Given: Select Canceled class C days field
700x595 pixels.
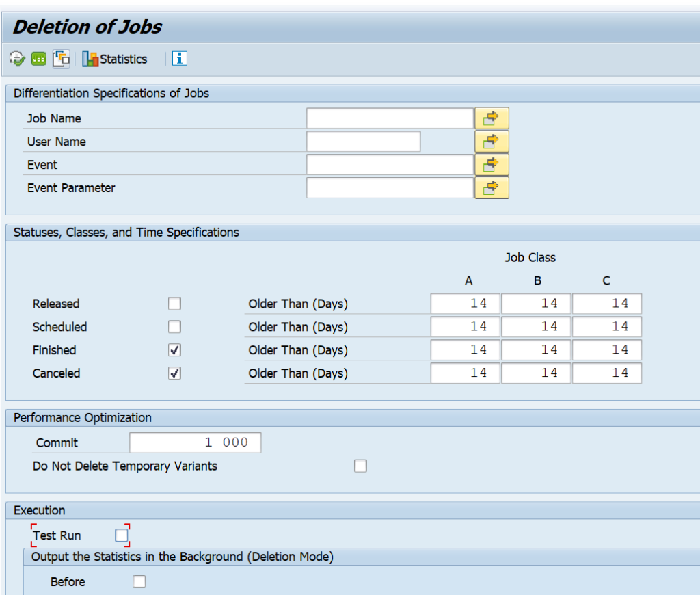Looking at the screenshot, I should tap(607, 373).
